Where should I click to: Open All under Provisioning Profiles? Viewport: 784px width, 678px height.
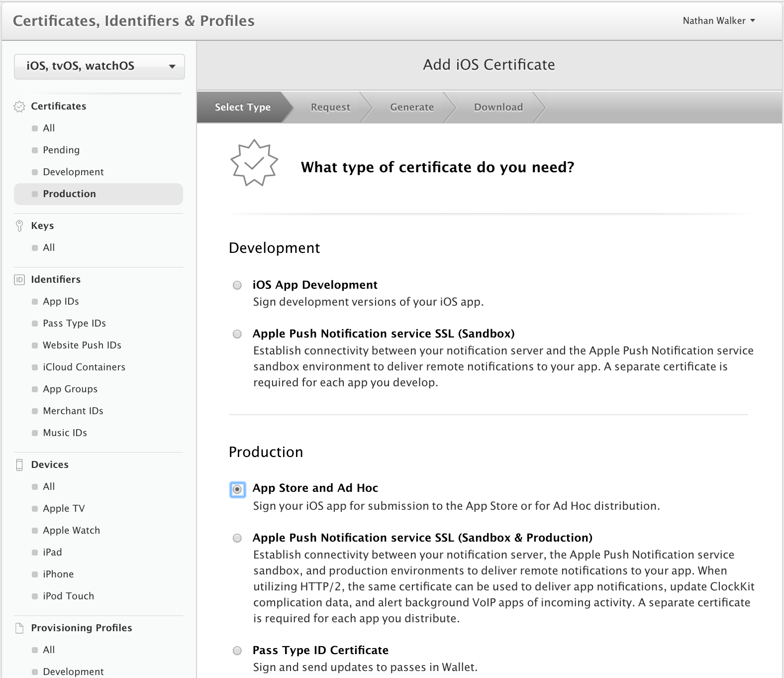[x=49, y=650]
